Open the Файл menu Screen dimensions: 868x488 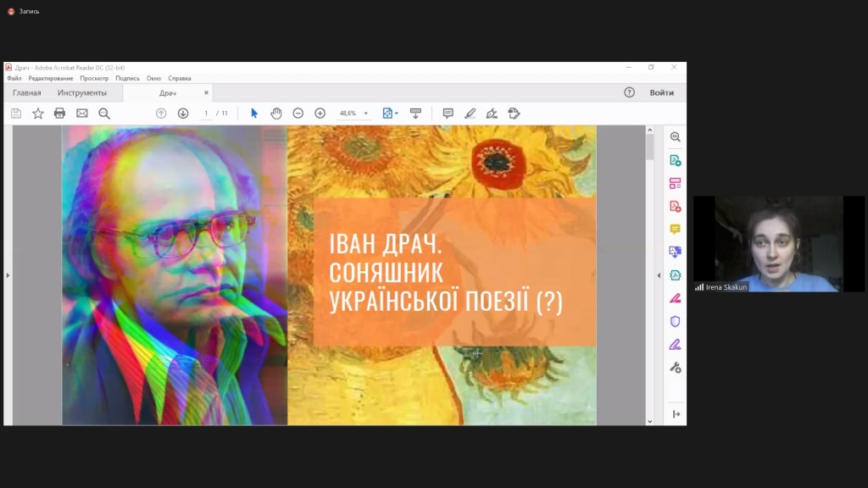click(x=14, y=79)
